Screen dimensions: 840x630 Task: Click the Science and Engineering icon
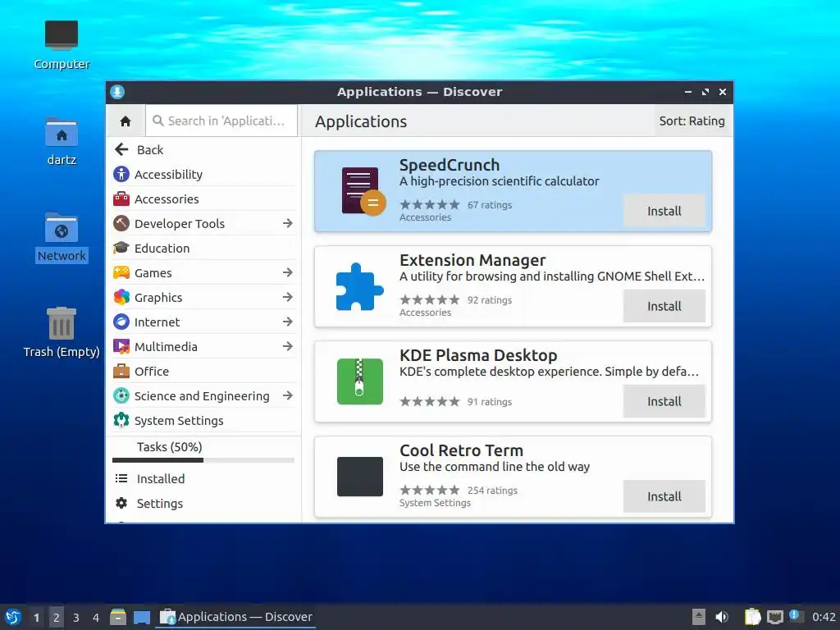(x=121, y=396)
